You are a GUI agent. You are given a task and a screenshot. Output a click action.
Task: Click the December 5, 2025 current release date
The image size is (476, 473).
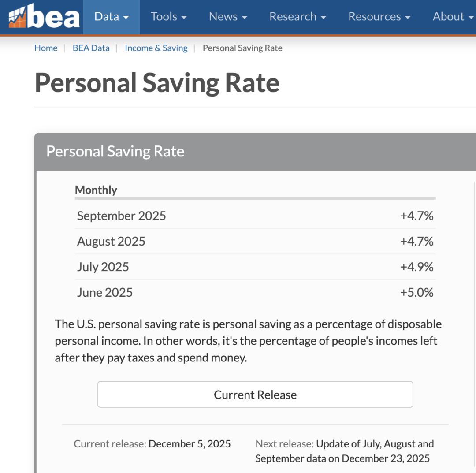pos(190,443)
